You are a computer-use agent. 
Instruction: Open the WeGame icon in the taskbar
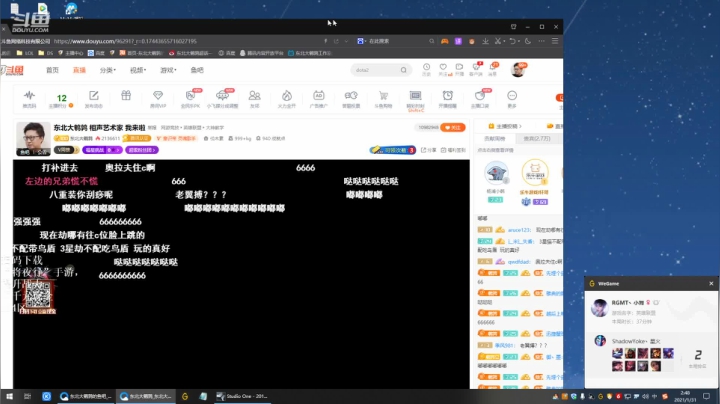185,396
